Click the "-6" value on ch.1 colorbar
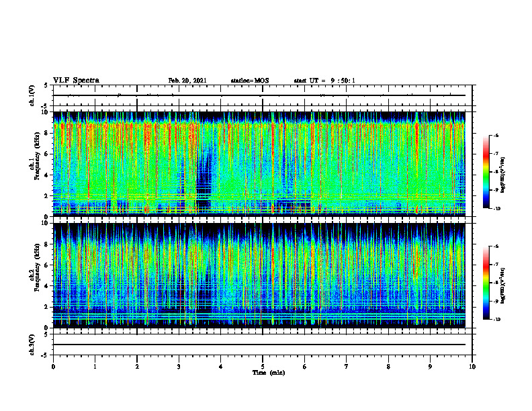Image resolution: width=532 pixels, height=411 pixels. tap(496, 135)
